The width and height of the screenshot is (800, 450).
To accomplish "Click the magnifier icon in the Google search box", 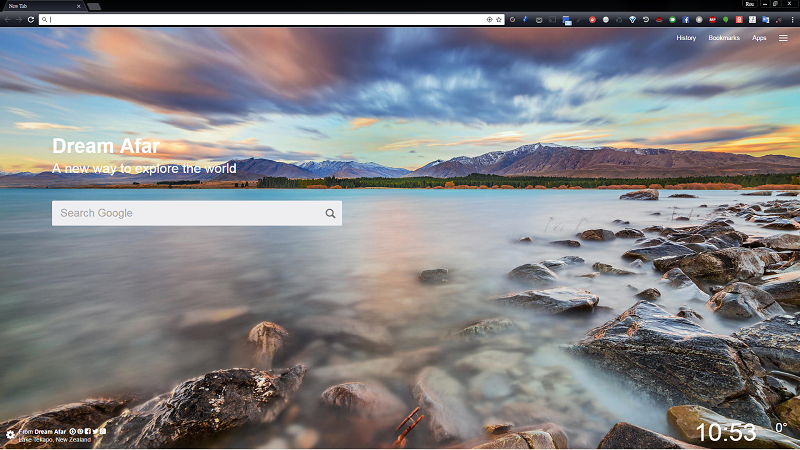I will pos(330,213).
